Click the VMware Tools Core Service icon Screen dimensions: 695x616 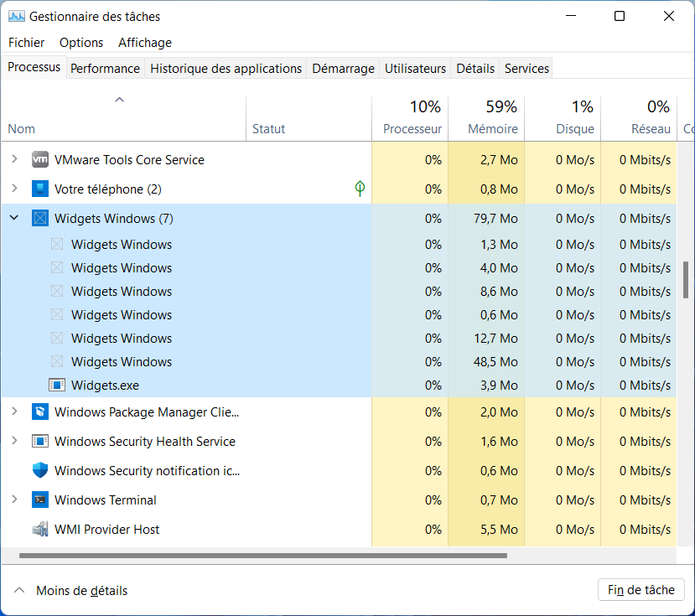coord(40,159)
